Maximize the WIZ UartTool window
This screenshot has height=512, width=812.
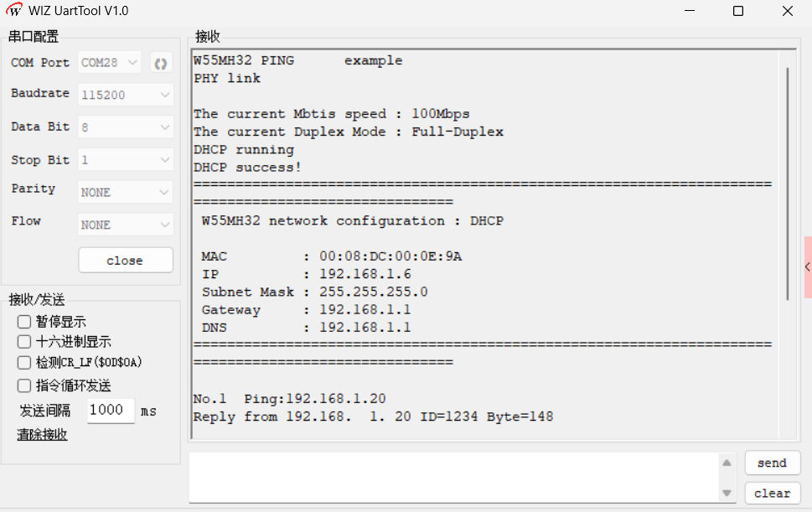click(738, 11)
